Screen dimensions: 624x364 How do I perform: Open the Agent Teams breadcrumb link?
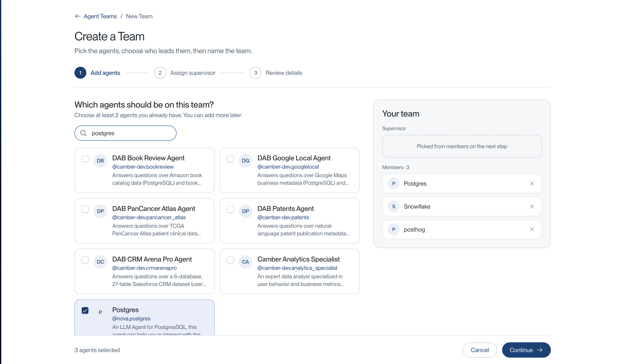(100, 16)
